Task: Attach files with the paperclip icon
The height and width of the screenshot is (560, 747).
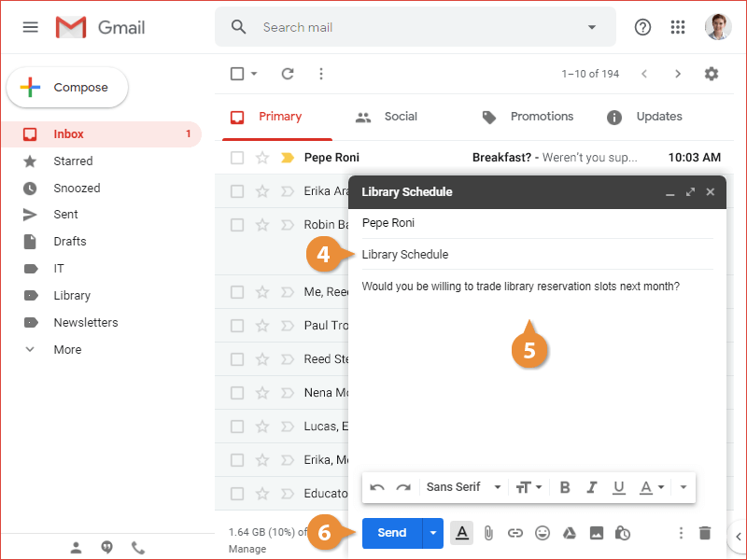Action: point(488,533)
